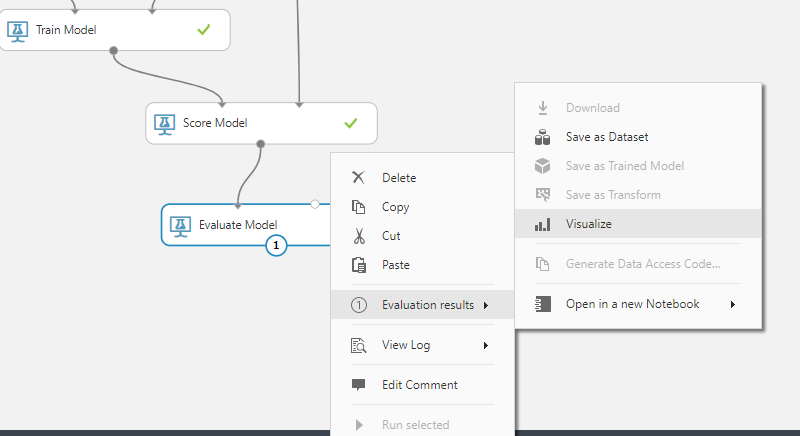Image resolution: width=800 pixels, height=436 pixels.
Task: Click the Train Model module icon
Action: tap(17, 31)
